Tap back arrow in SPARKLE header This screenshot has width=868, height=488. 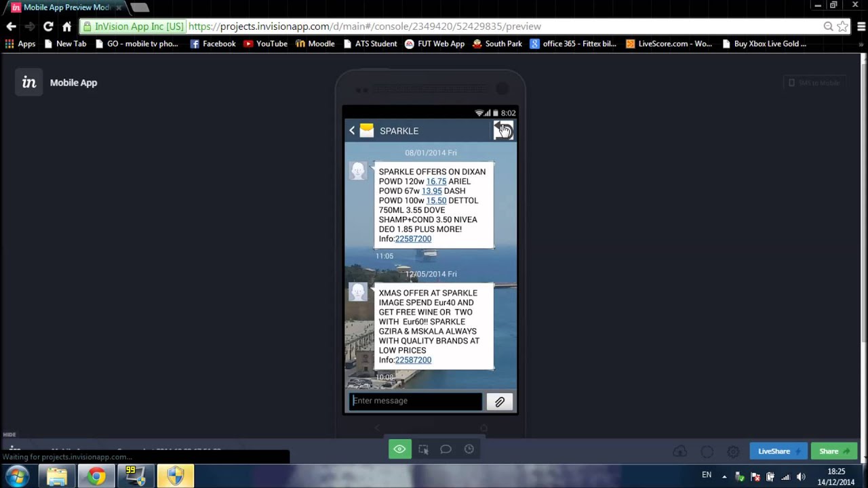[352, 131]
